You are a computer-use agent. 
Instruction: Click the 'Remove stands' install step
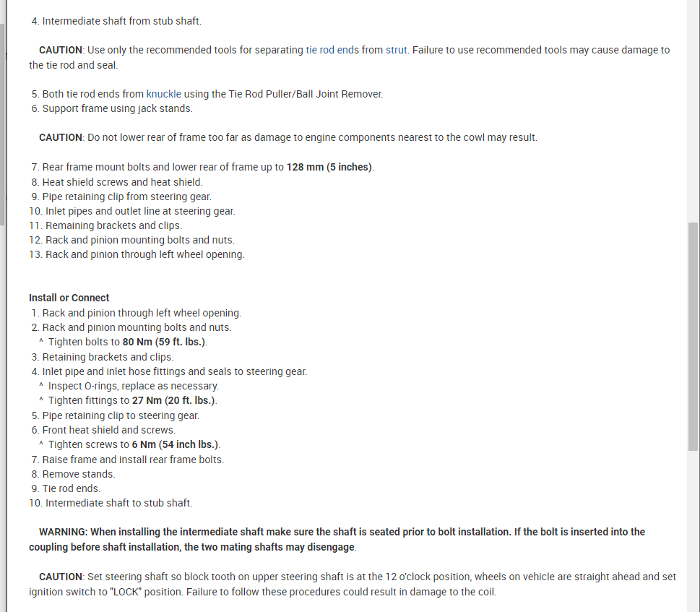(x=78, y=474)
